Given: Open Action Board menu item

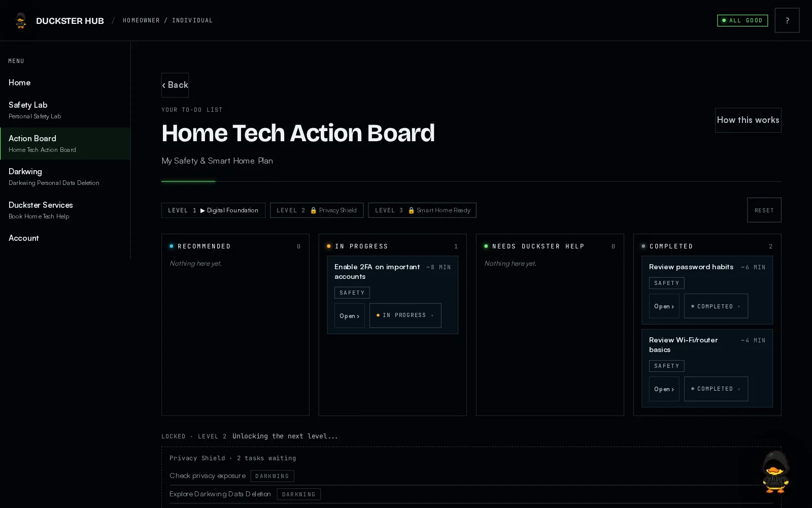Looking at the screenshot, I should point(65,143).
